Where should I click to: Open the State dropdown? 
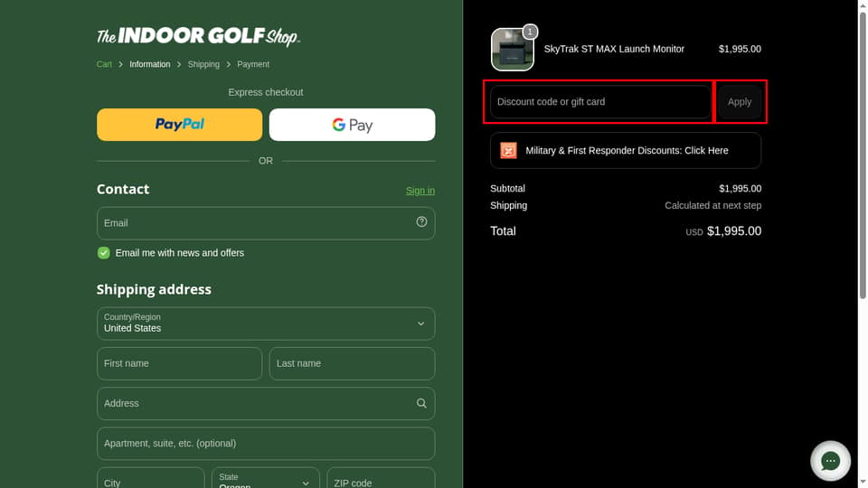pos(266,479)
